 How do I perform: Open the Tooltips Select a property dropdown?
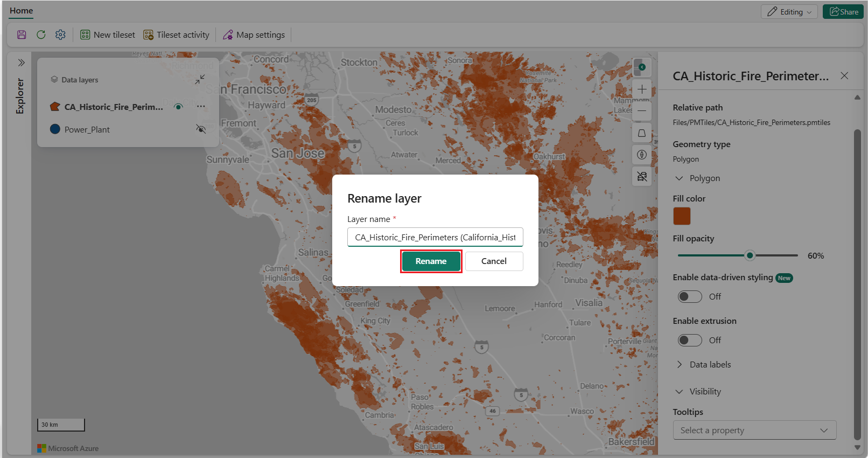754,431
